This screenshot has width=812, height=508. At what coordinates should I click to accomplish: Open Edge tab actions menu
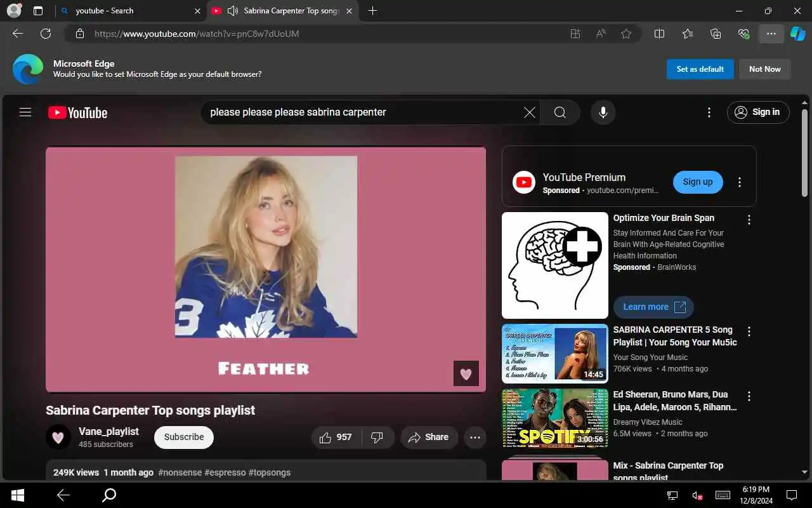coord(38,11)
